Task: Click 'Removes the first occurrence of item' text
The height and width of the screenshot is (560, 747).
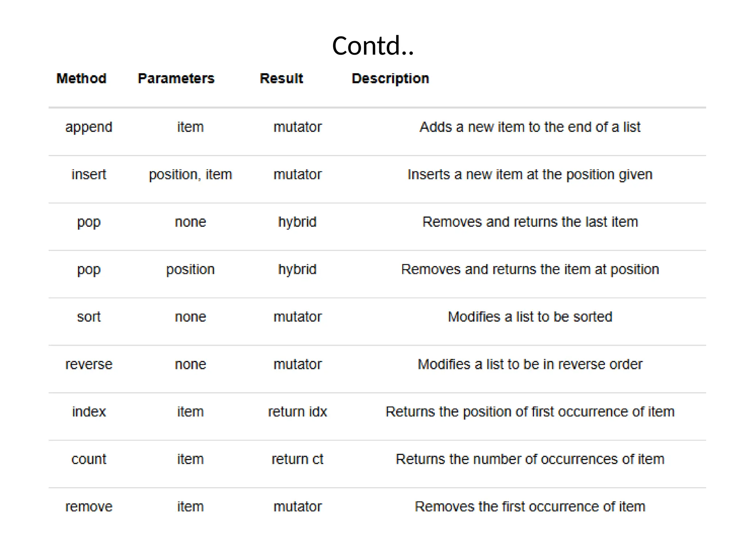Action: (x=530, y=506)
